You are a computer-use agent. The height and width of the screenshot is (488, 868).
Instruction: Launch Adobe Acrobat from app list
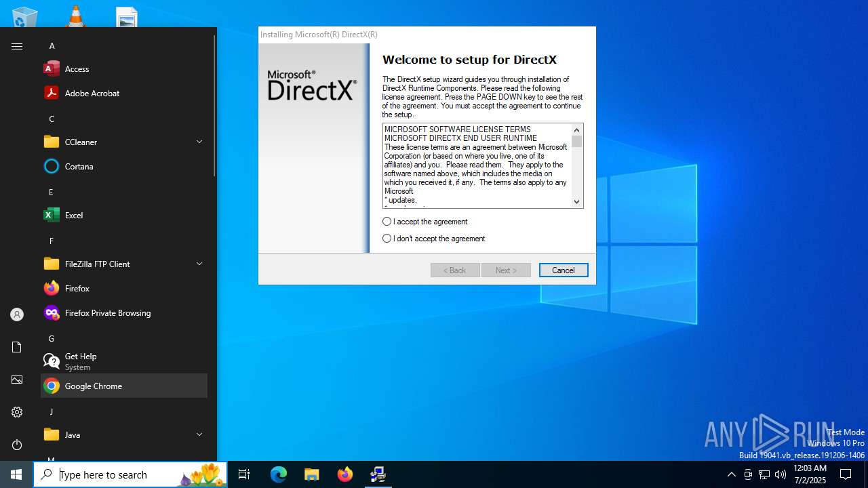tap(124, 93)
